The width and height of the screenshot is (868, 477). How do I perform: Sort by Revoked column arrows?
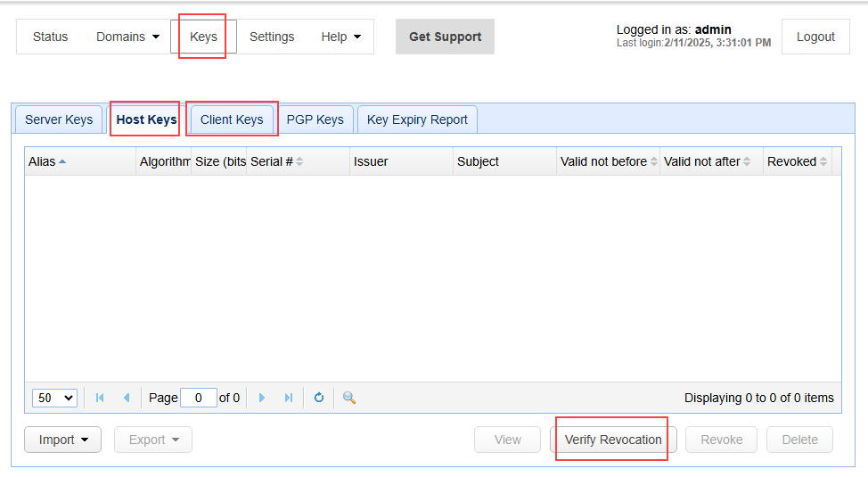(823, 161)
